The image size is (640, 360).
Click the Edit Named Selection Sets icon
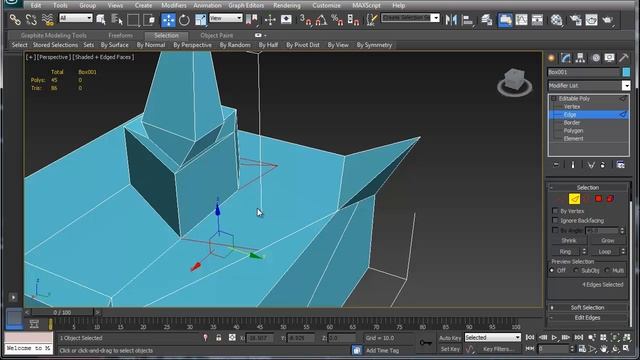click(x=371, y=20)
